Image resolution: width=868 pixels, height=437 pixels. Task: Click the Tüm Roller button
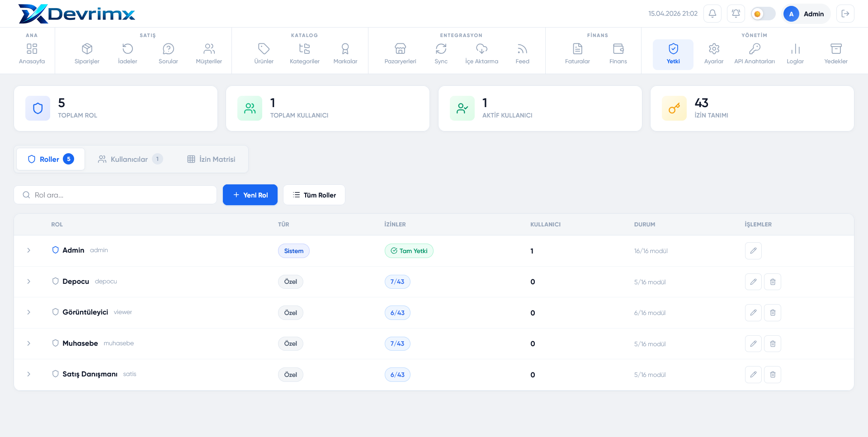[x=314, y=195]
